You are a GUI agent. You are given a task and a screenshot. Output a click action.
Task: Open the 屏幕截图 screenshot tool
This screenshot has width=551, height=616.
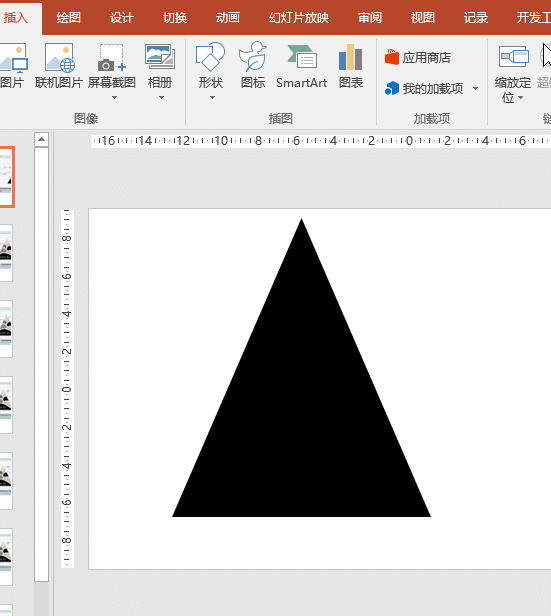point(112,66)
